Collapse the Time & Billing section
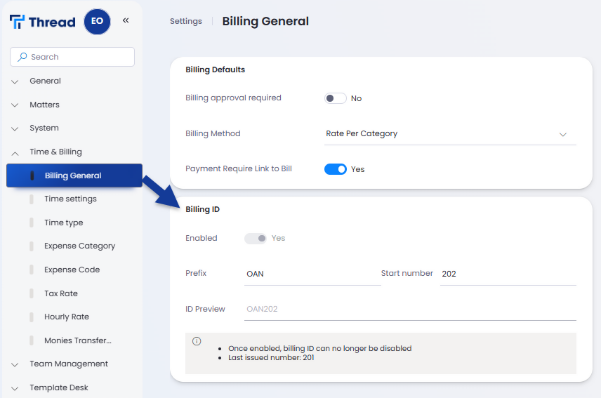The image size is (601, 398). pos(15,153)
